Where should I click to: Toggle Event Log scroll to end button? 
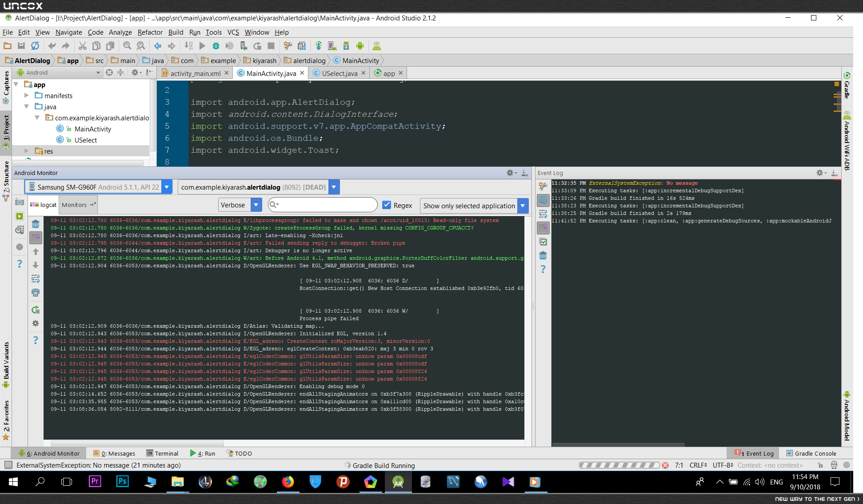tap(543, 228)
